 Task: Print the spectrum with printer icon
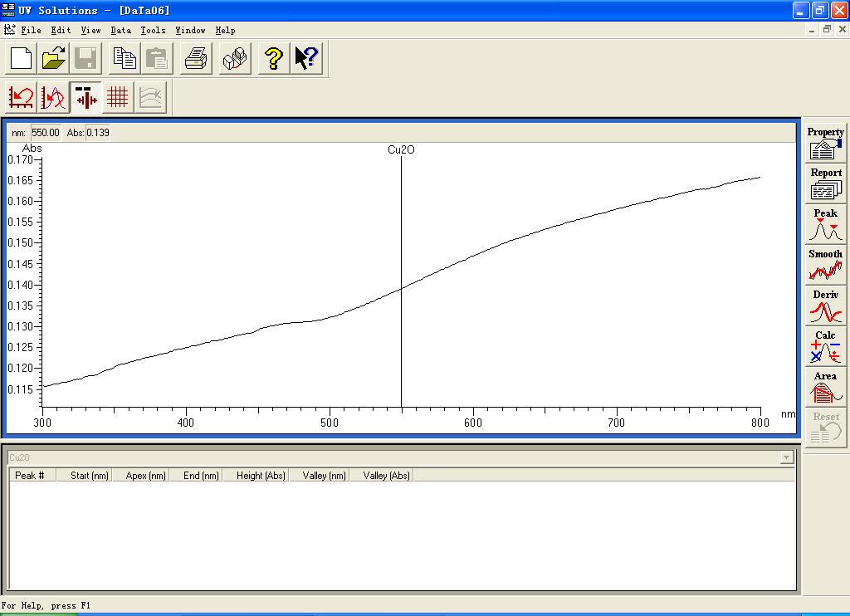[196, 58]
